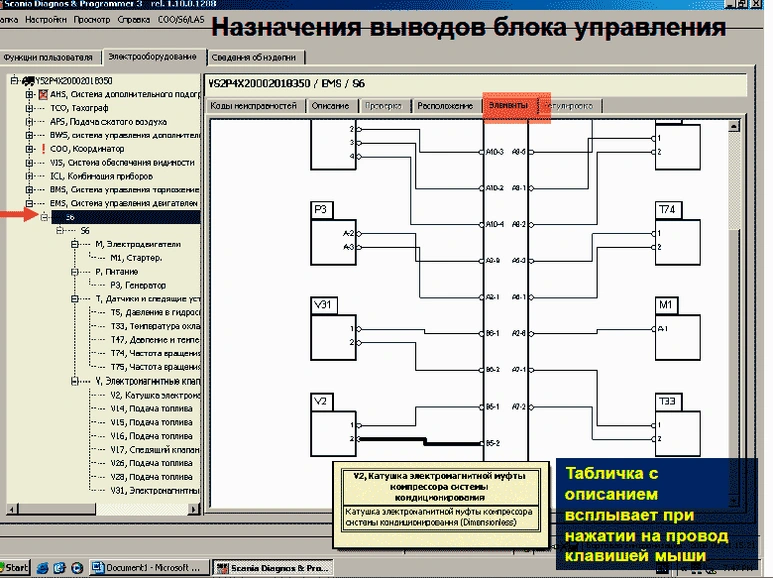
Task: Collapse the EMS engine control tree node
Action: (29, 202)
